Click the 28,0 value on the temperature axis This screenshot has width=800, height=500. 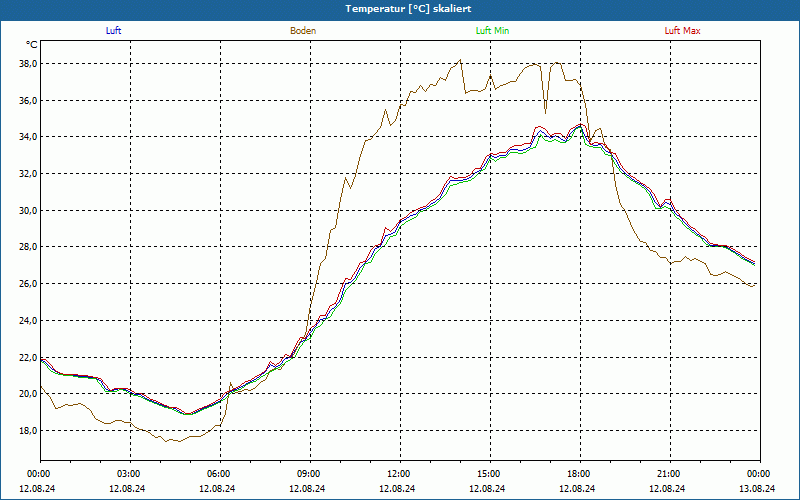[28, 247]
